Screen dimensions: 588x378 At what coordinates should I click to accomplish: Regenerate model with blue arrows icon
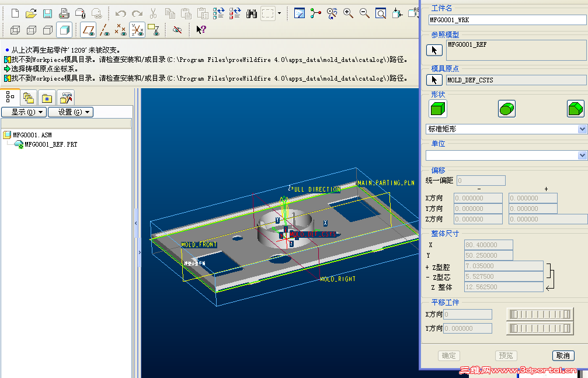(218, 14)
